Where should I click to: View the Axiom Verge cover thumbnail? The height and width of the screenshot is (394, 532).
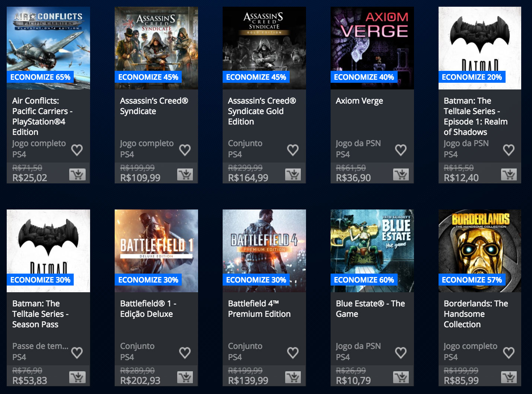pyautogui.click(x=372, y=48)
